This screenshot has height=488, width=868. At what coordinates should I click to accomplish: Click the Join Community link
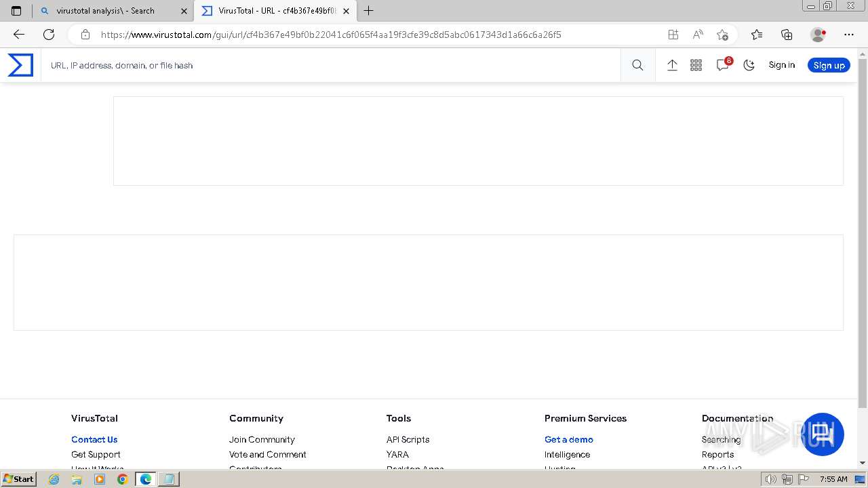(x=262, y=439)
